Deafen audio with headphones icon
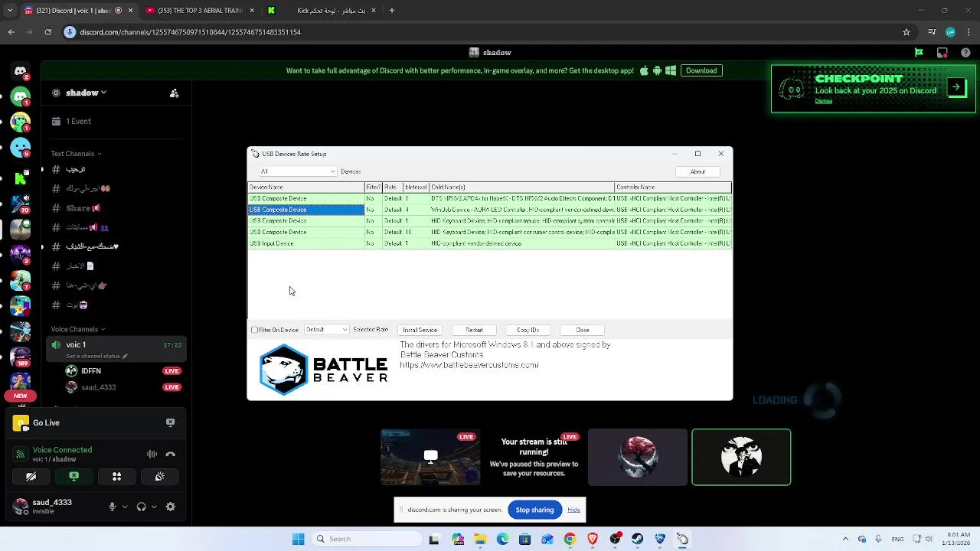Screen dimensions: 980x551 click(x=141, y=507)
